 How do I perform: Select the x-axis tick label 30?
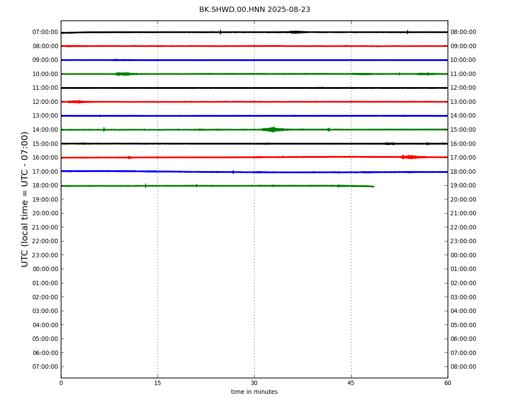(x=254, y=383)
